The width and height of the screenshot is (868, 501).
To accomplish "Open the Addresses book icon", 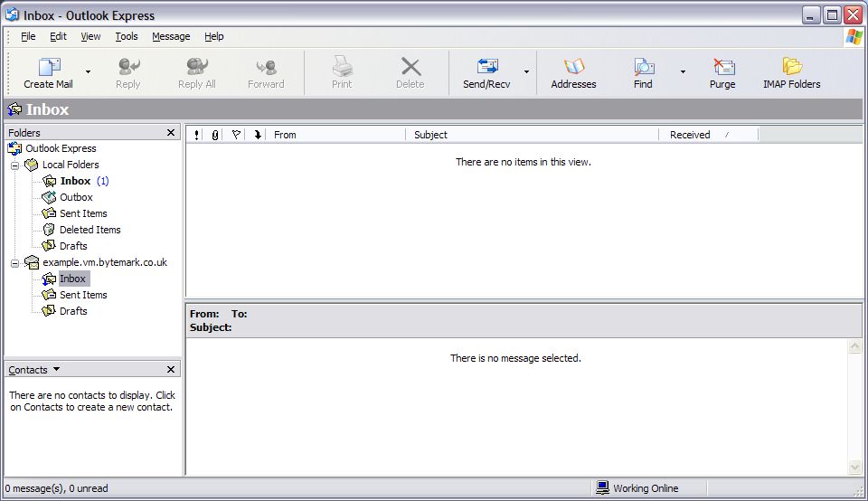I will coord(573,67).
